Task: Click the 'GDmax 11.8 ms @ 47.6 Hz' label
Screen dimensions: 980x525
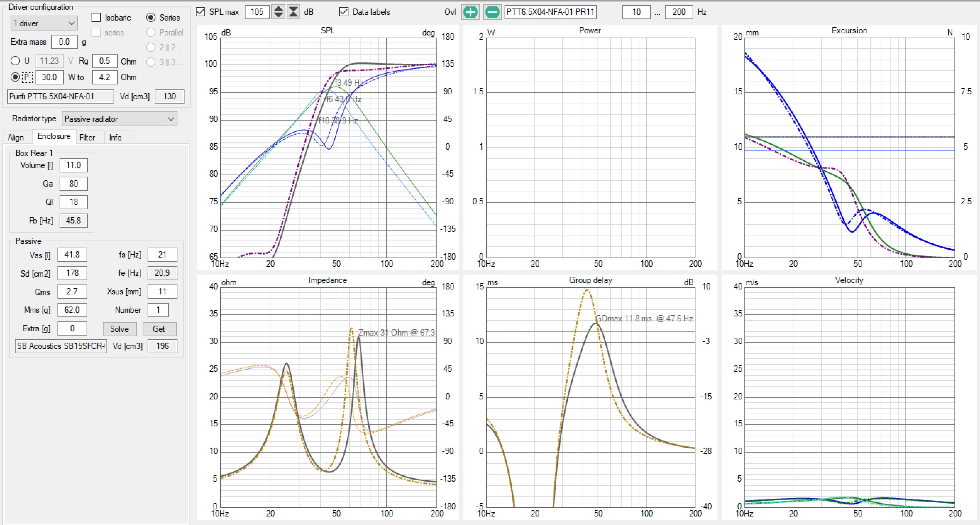Action: [644, 319]
